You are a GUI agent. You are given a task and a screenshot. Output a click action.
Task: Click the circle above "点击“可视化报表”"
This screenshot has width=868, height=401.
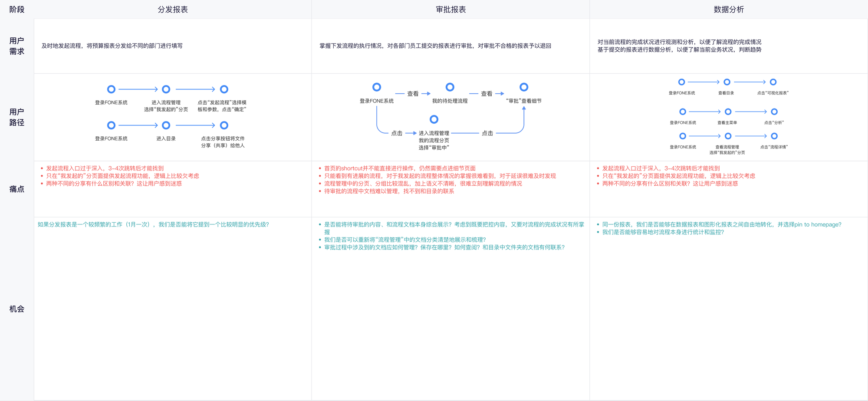pyautogui.click(x=773, y=82)
